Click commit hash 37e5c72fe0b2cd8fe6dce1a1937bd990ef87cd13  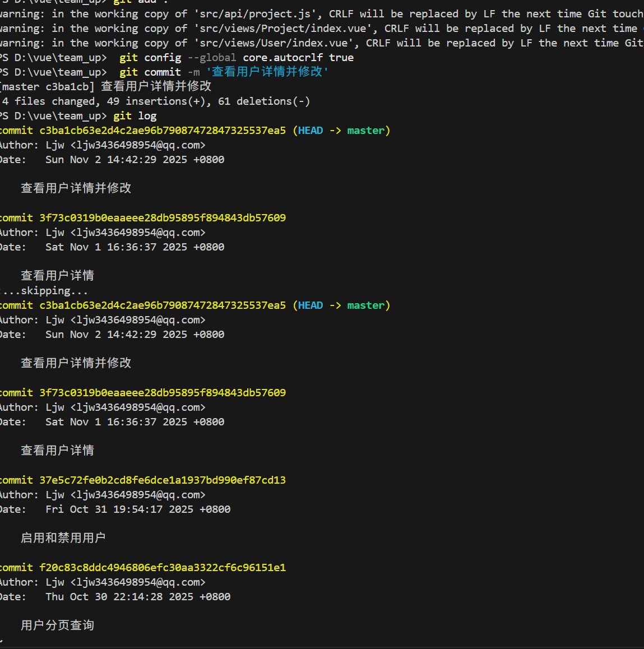(162, 480)
